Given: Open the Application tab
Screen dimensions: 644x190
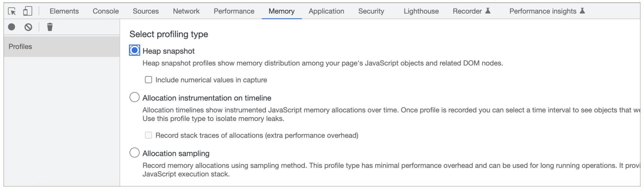Looking at the screenshot, I should coord(326,11).
